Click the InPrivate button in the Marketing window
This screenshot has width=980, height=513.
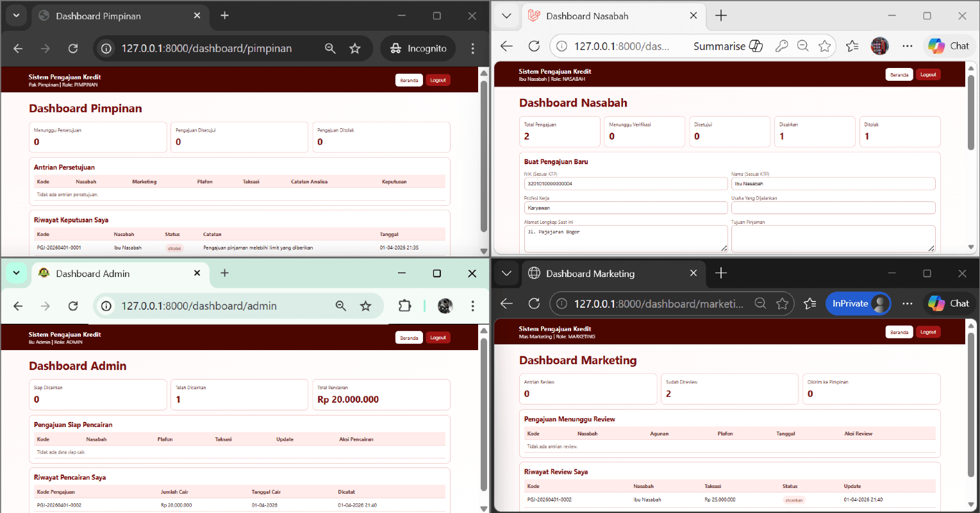(858, 303)
